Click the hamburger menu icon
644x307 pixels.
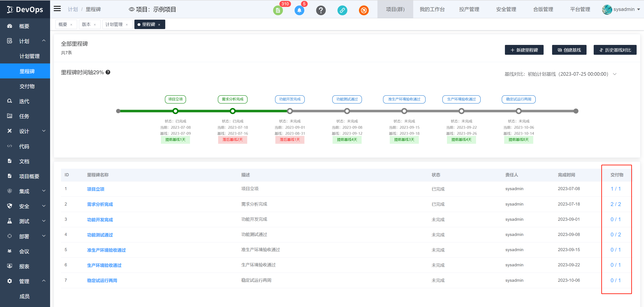[57, 9]
